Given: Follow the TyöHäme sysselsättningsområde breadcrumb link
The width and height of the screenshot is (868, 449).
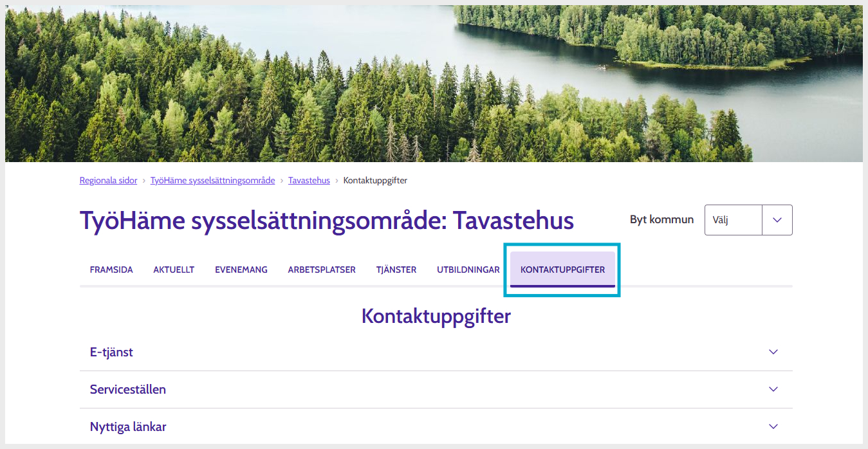Looking at the screenshot, I should coord(213,181).
